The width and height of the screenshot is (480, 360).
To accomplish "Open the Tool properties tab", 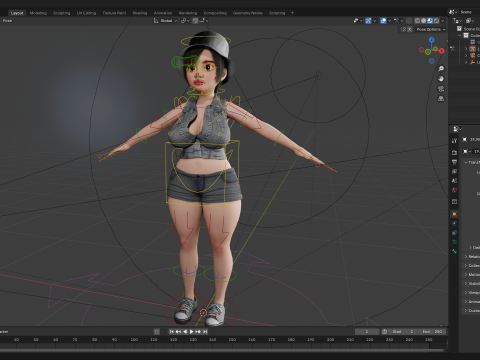I will point(454,140).
